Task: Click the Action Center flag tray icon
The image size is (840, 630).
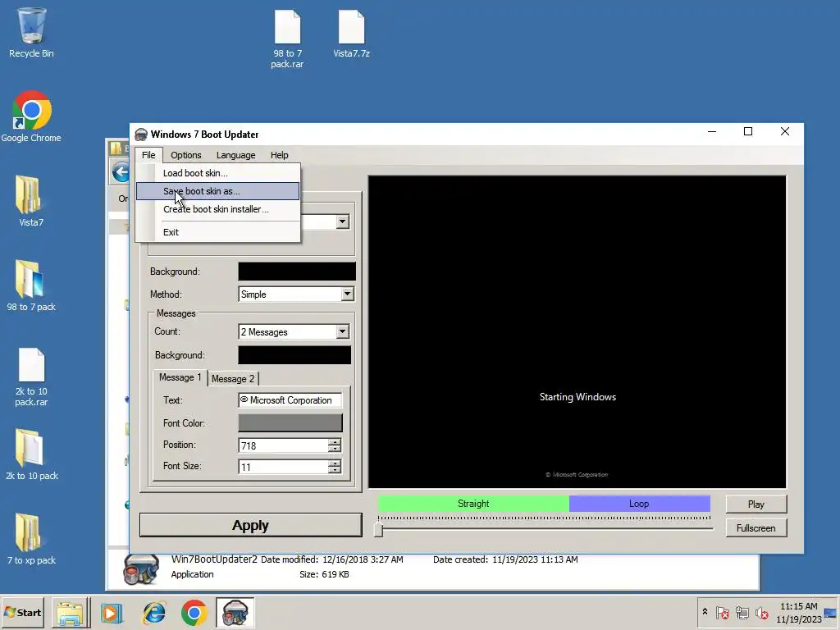Action: 722,612
